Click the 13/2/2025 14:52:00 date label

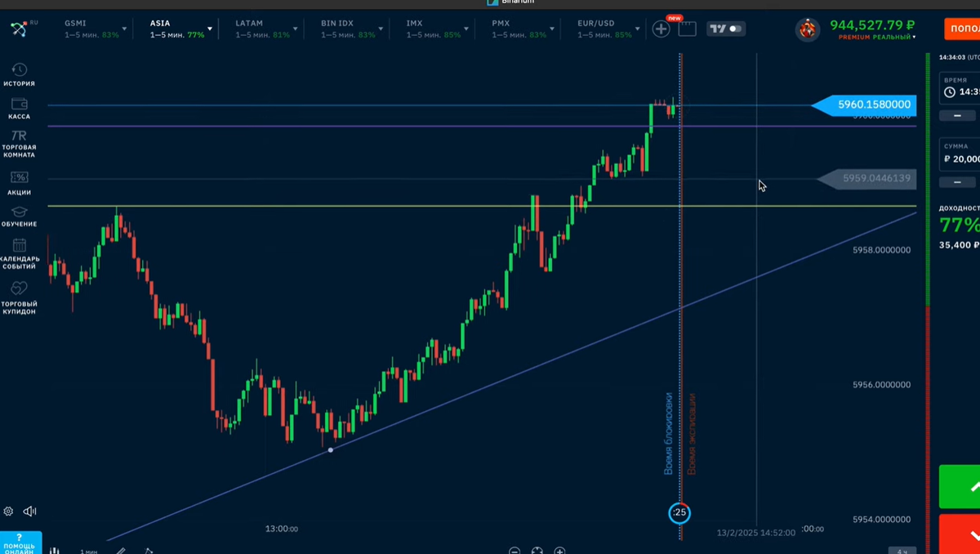click(x=755, y=533)
